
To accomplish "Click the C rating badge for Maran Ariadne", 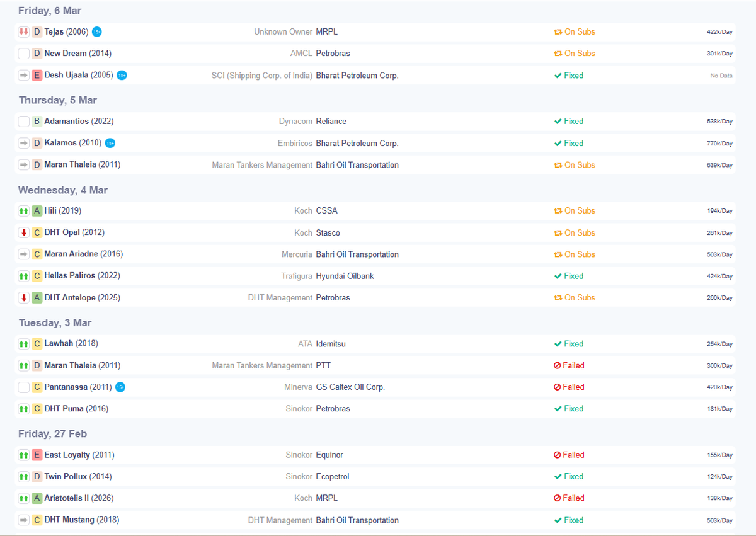I will (x=37, y=254).
